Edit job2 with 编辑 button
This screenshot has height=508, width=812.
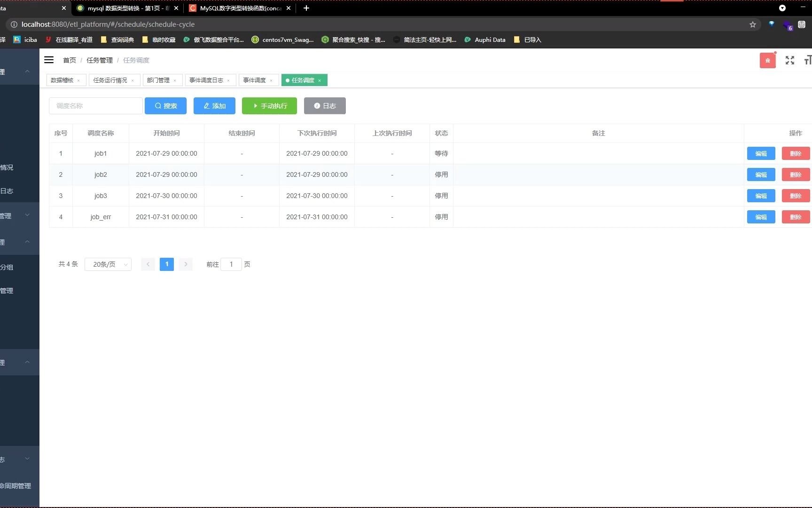(761, 175)
